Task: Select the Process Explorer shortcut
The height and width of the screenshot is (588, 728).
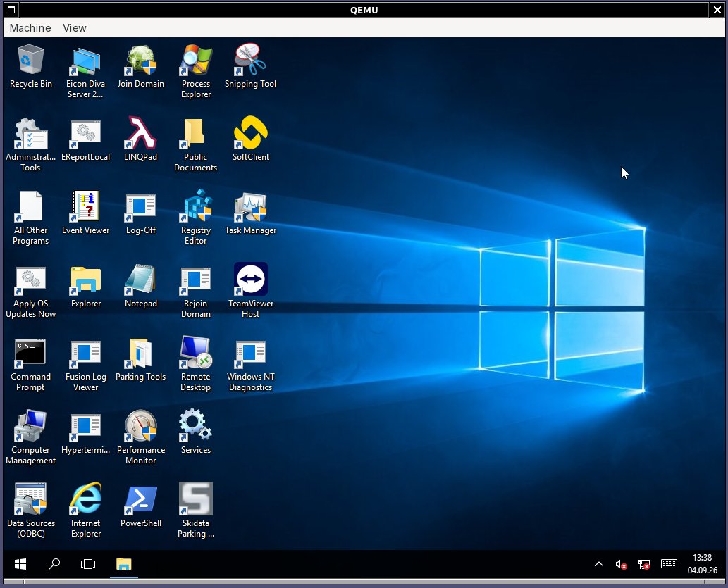Action: (195, 71)
